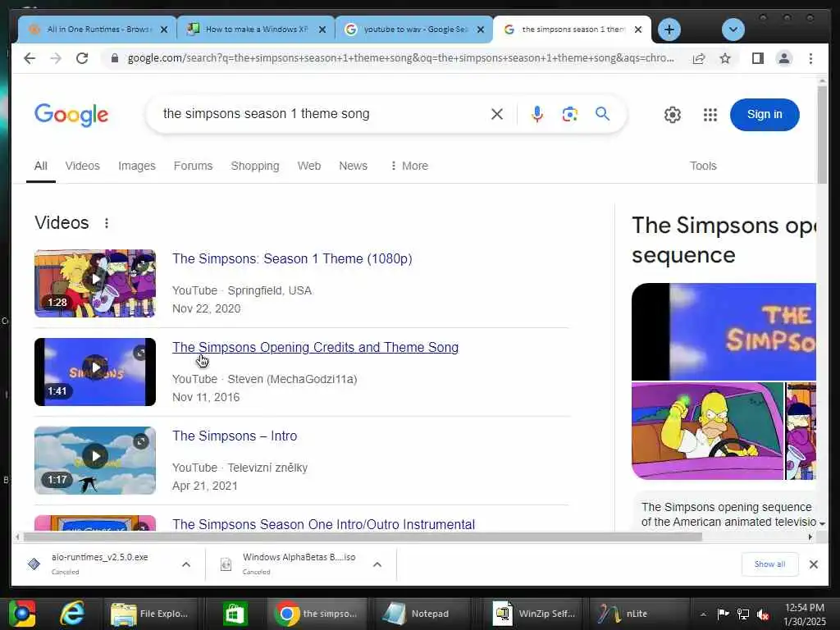
Task: Search by image with the Lens icon
Action: [570, 114]
